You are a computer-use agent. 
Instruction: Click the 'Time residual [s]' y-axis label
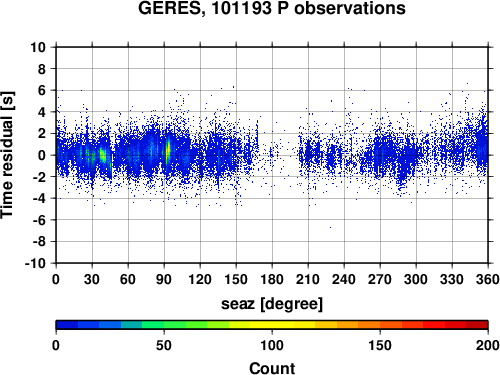click(x=7, y=155)
